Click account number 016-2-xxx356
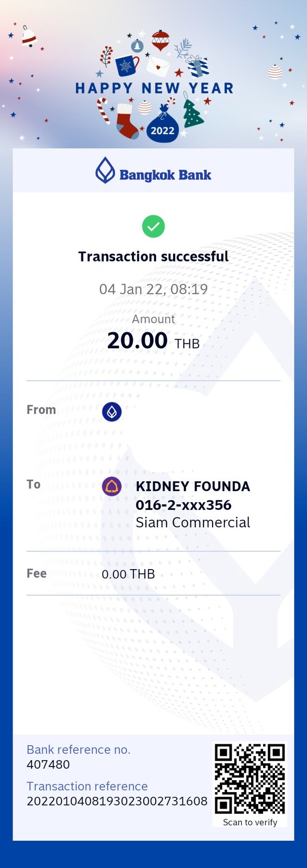Viewport: 307px width, 868px height. pyautogui.click(x=183, y=505)
